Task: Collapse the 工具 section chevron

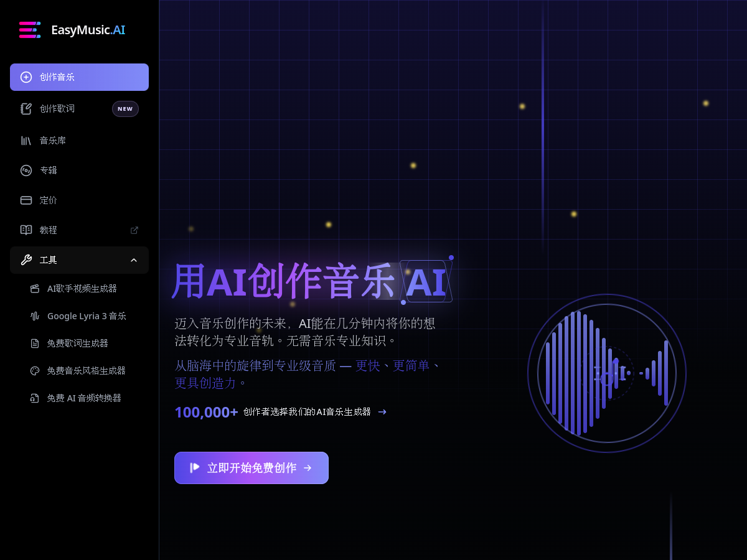Action: (134, 260)
